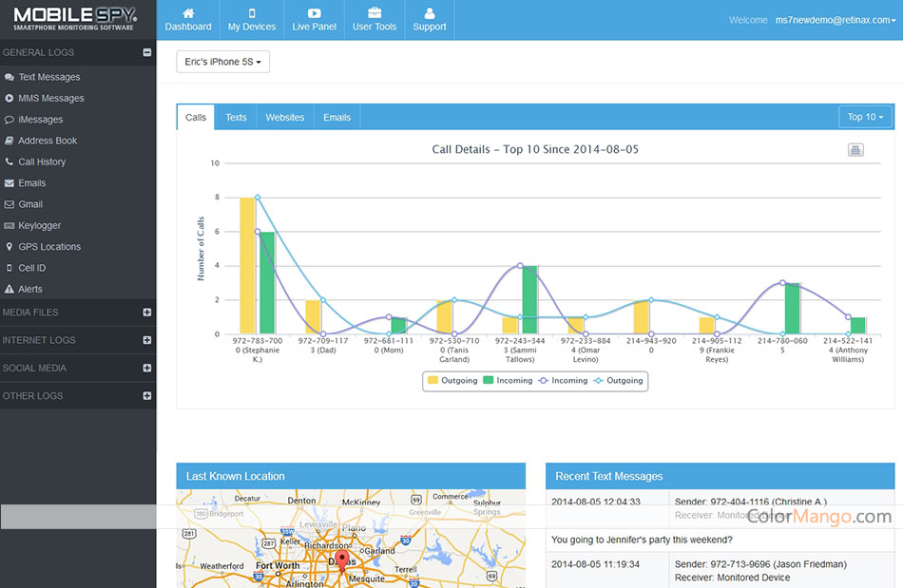Screen dimensions: 903x588
Task: Click the Cell ID icon
Action: pyautogui.click(x=10, y=268)
